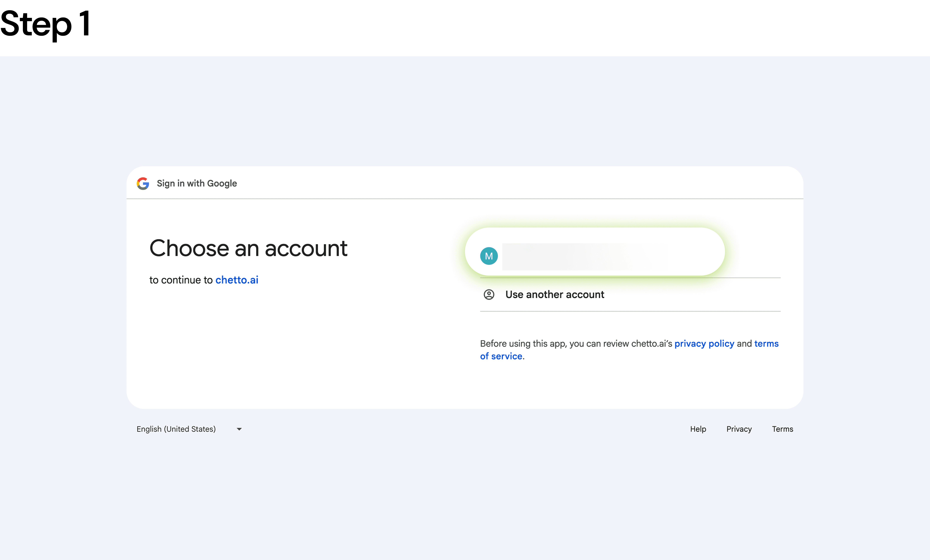The image size is (930, 560).
Task: Open chetto.ai's privacy policy link
Action: coord(704,344)
